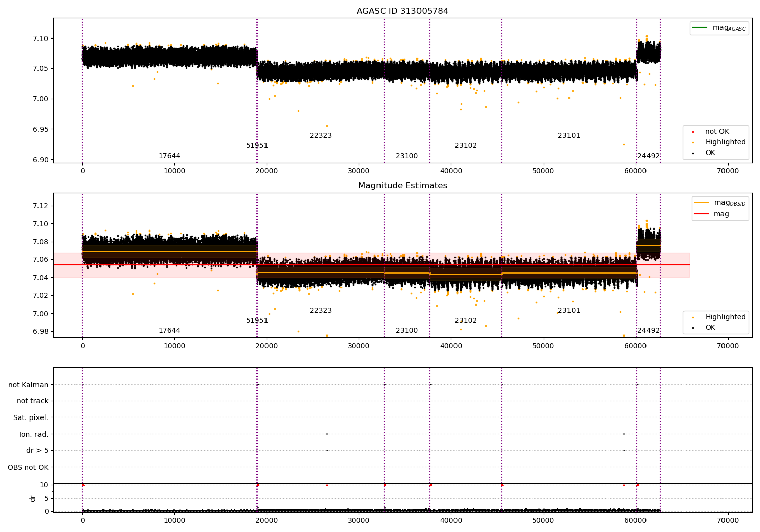Select the 'mag AGASC' legend entry in top panel
The height and width of the screenshot is (532, 760).
tap(719, 28)
